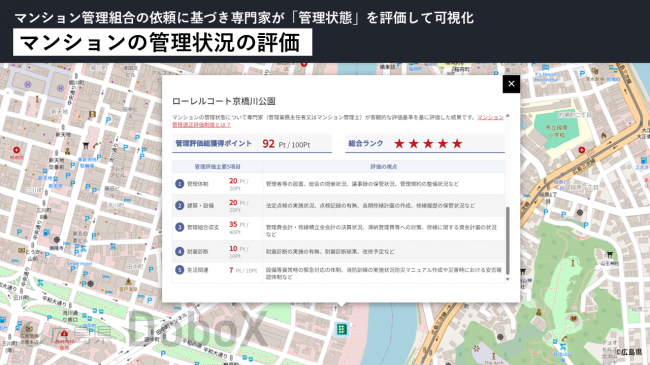Click the 市立段原小学校 school label on map

pyautogui.click(x=555, y=131)
